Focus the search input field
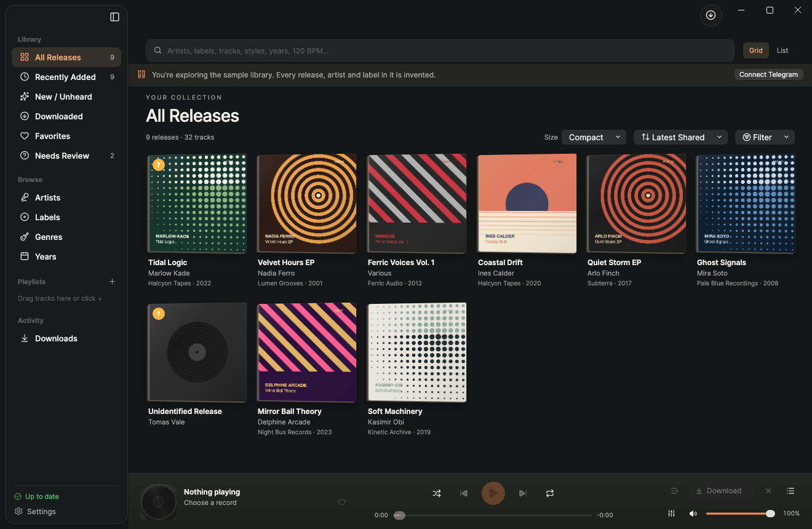Viewport: 812px width, 529px height. click(440, 50)
